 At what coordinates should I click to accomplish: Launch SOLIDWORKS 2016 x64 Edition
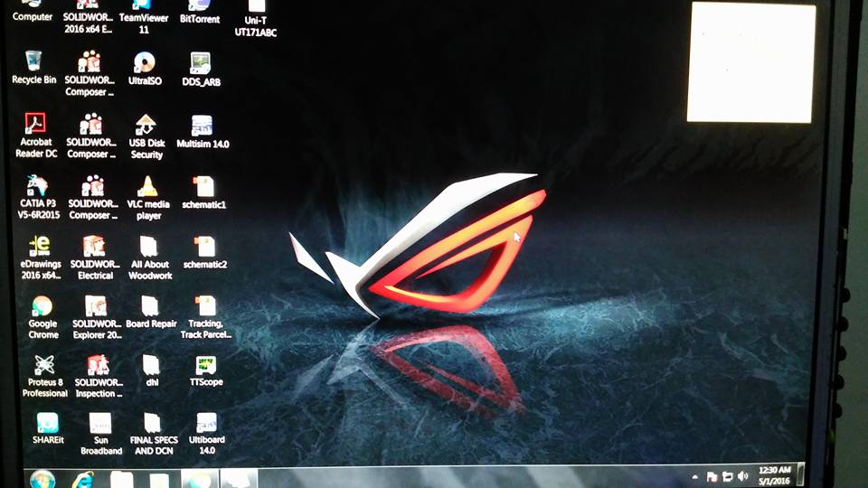pos(88,16)
